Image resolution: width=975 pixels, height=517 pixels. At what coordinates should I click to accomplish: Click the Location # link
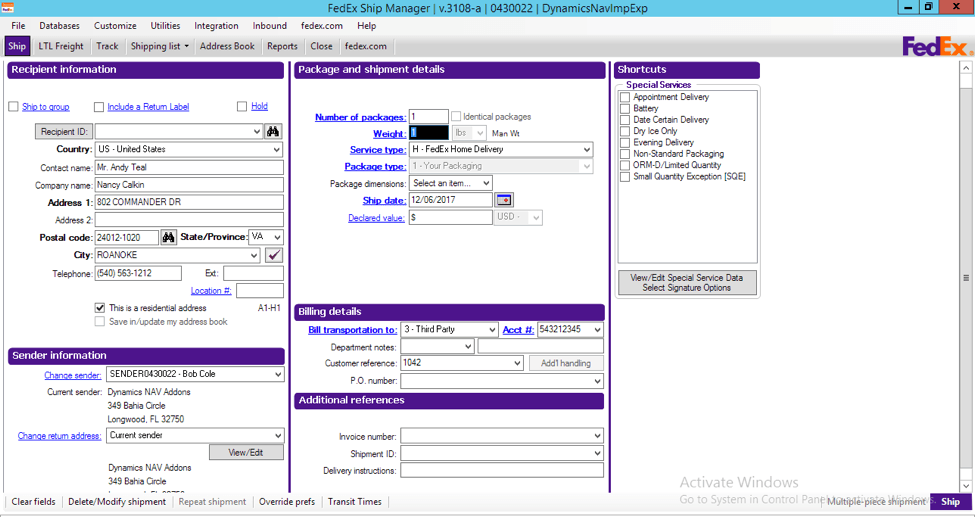coord(211,291)
